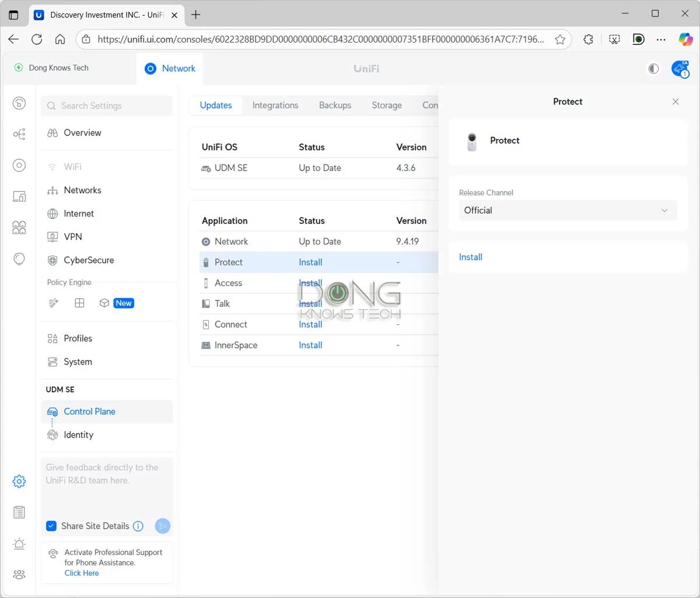Open System settings page
The width and height of the screenshot is (700, 598).
coord(107,362)
